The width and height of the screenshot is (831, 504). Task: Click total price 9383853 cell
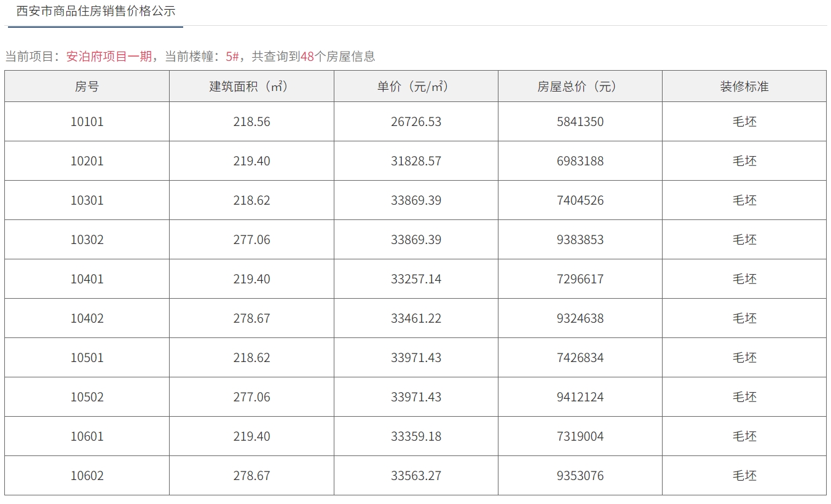pyautogui.click(x=580, y=240)
